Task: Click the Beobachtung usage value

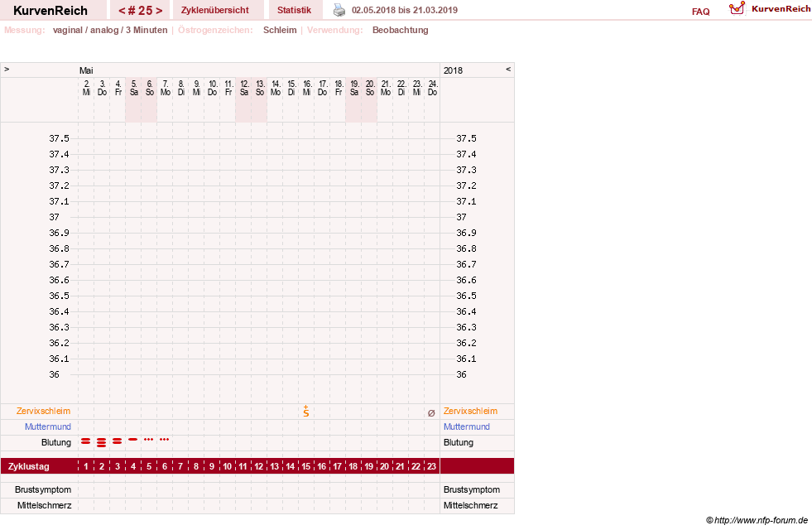Action: pyautogui.click(x=401, y=30)
